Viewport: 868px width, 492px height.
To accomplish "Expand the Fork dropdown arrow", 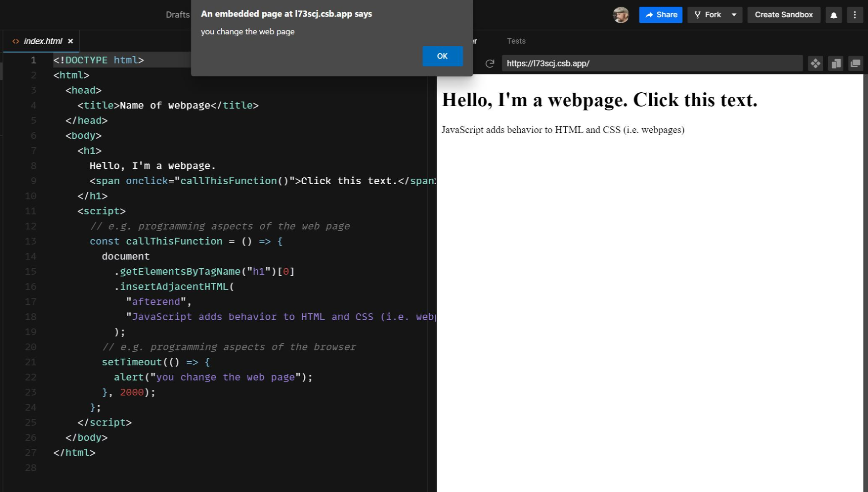I will [734, 15].
